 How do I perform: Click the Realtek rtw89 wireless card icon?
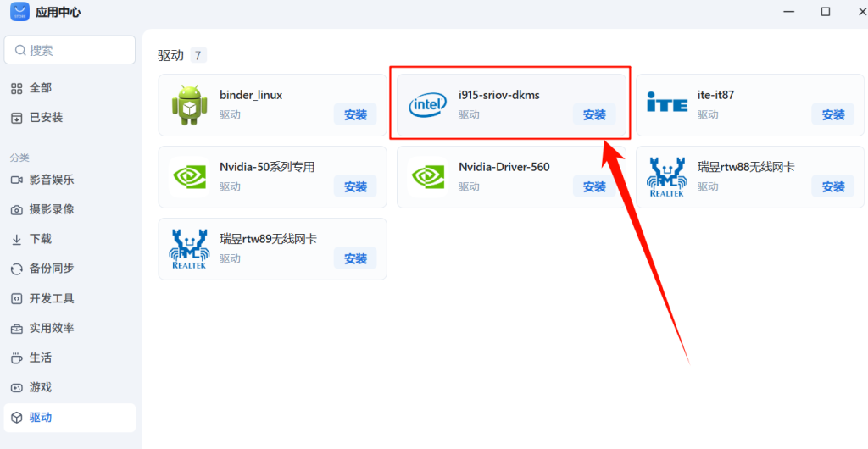tap(189, 249)
